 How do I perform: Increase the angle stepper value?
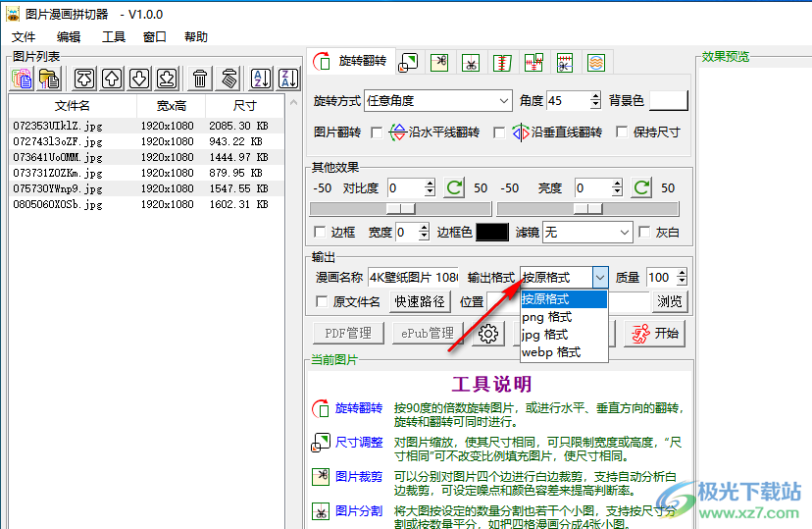click(595, 96)
